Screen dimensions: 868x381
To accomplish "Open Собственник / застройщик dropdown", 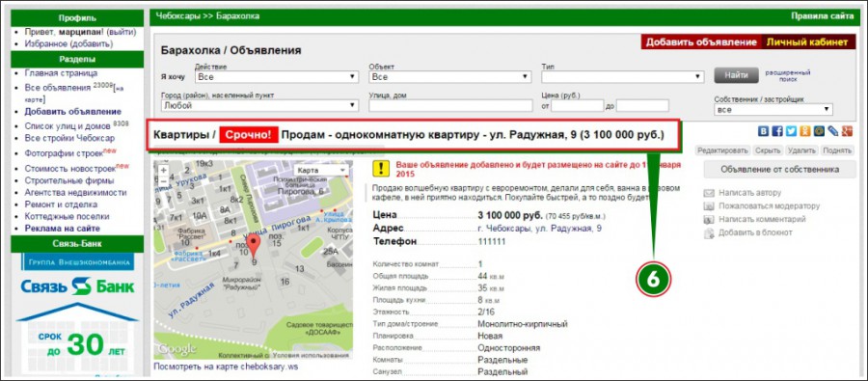I will [773, 110].
